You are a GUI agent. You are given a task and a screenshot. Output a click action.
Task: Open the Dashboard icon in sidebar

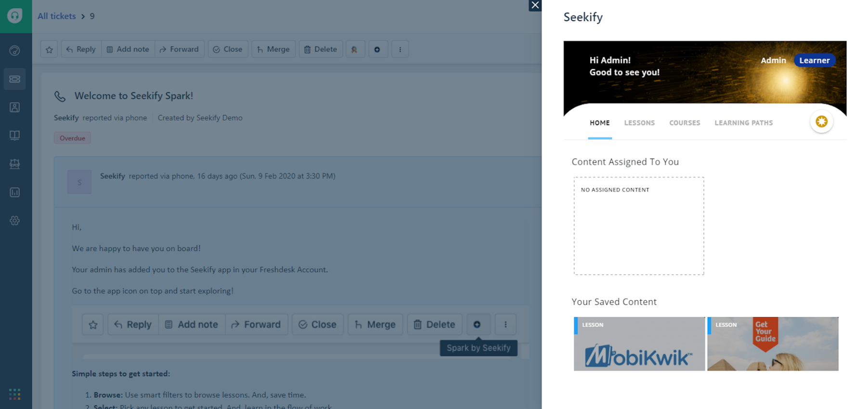pyautogui.click(x=15, y=51)
